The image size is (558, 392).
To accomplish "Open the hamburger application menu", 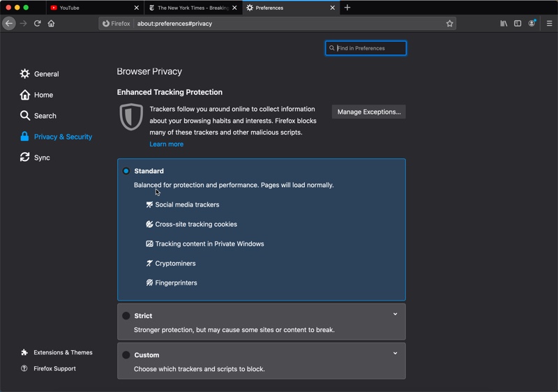I will point(549,24).
